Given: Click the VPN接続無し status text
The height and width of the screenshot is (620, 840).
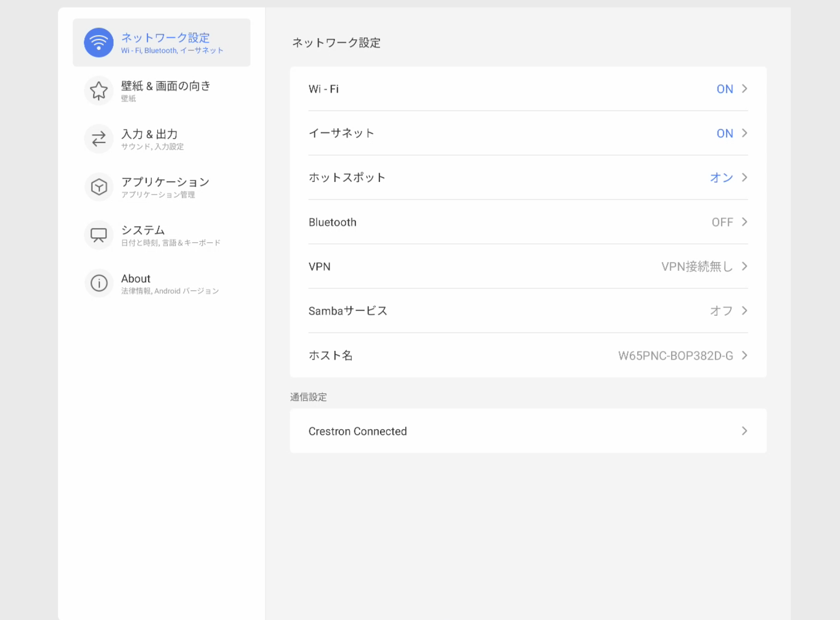Looking at the screenshot, I should (x=696, y=266).
